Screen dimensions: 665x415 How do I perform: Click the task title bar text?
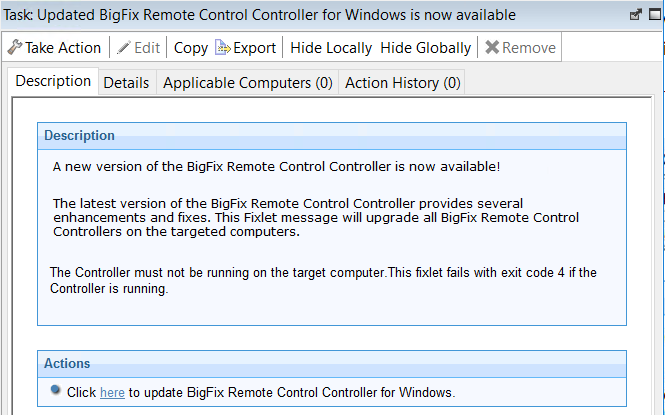(260, 16)
